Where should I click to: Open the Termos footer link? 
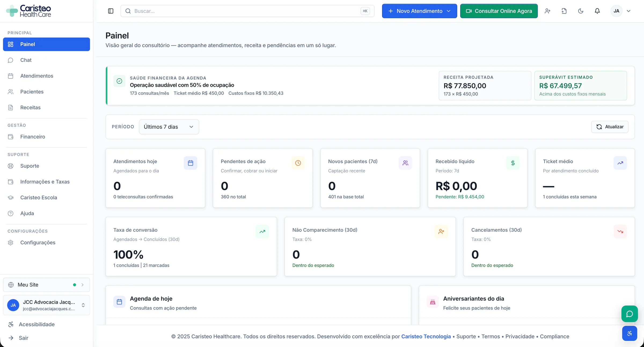tap(491, 337)
